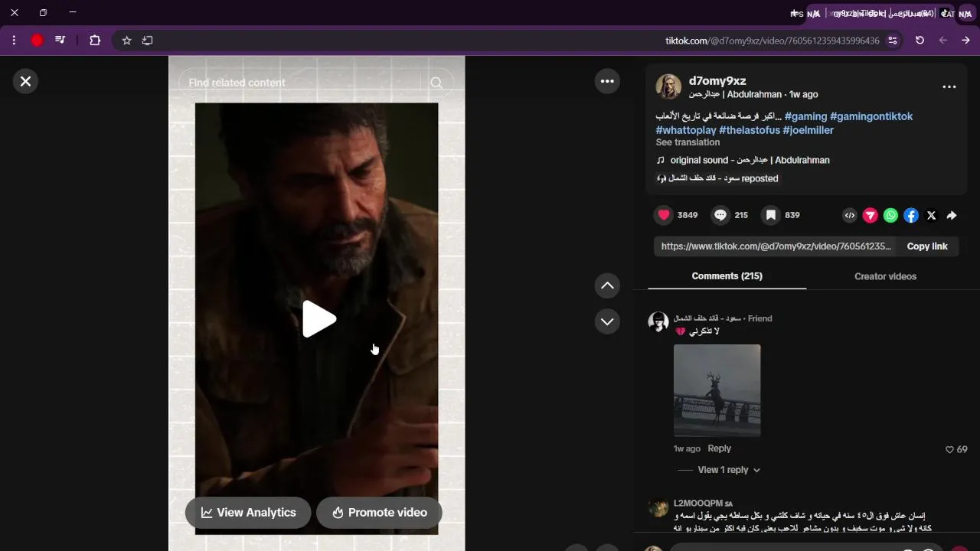Save the video with the bookmark icon

771,215
